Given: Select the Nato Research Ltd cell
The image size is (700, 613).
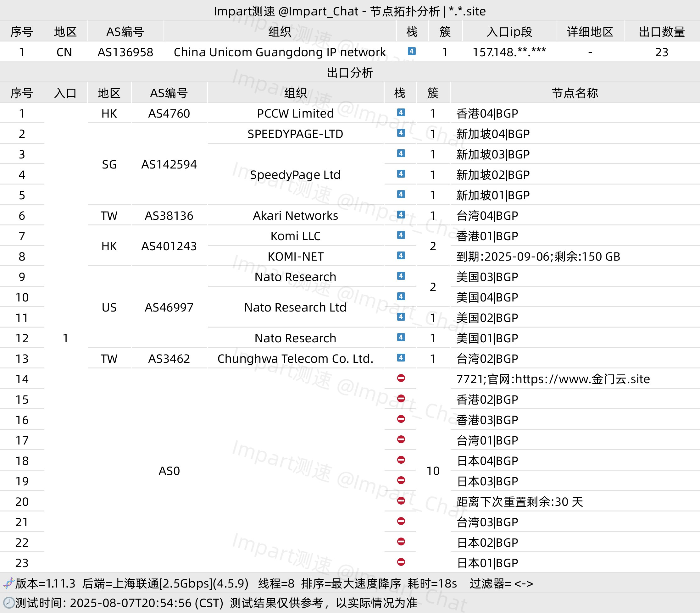Looking at the screenshot, I should pos(296,307).
